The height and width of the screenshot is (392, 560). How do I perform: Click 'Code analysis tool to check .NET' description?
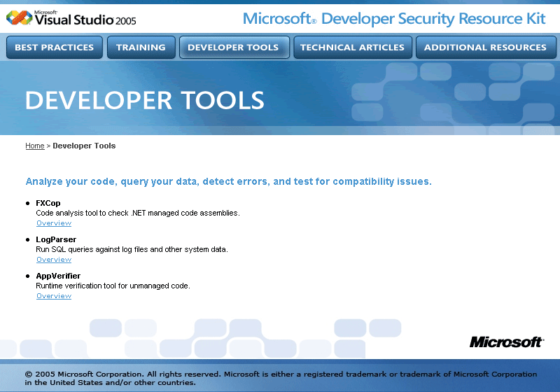(138, 213)
